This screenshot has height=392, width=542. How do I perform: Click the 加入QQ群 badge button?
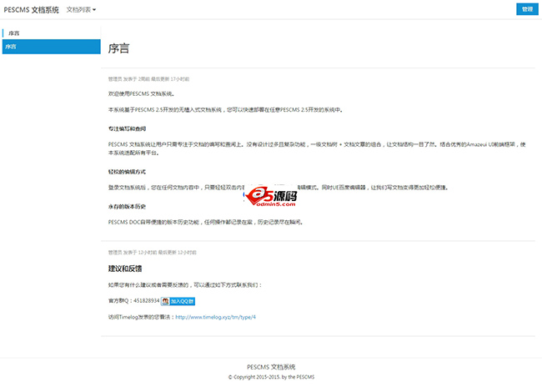coord(178,301)
